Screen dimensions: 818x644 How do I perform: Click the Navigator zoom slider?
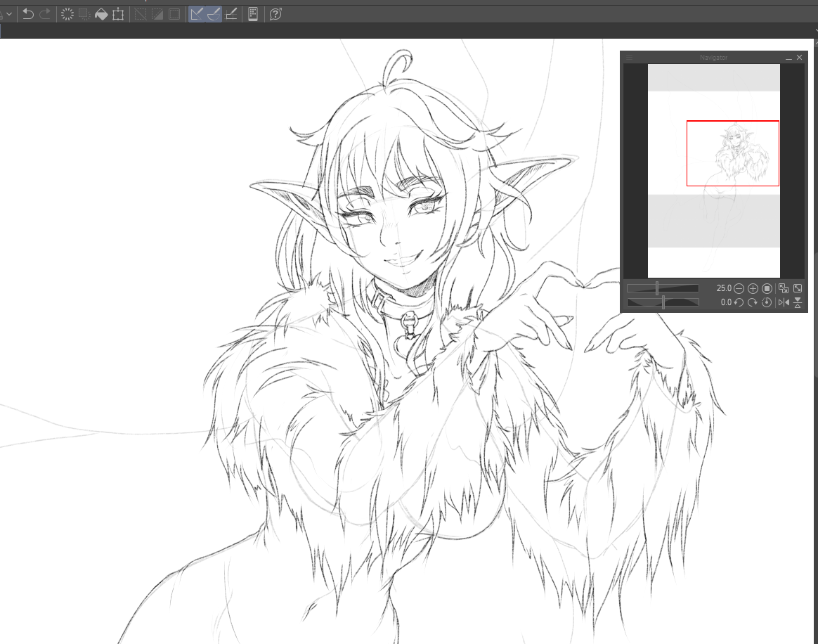click(x=663, y=288)
